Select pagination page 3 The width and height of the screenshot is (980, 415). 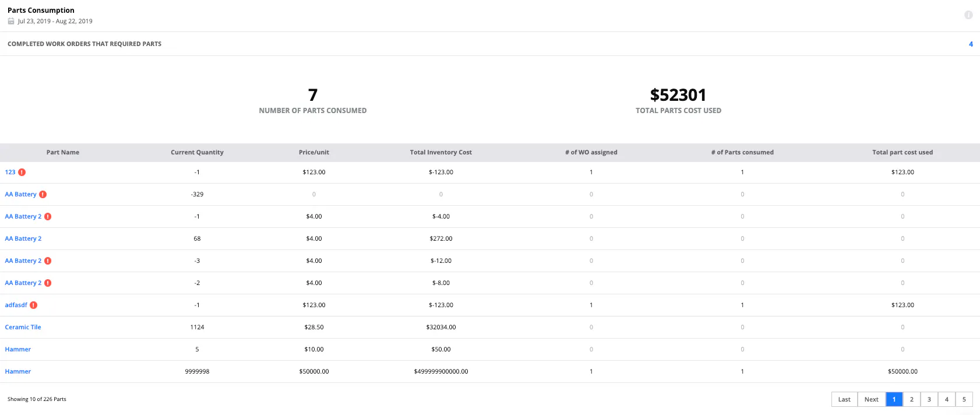[x=929, y=399]
